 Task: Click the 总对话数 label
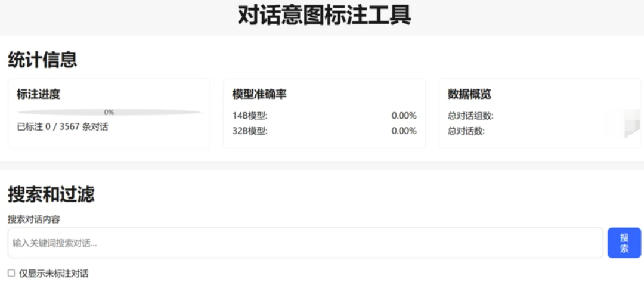coord(466,131)
